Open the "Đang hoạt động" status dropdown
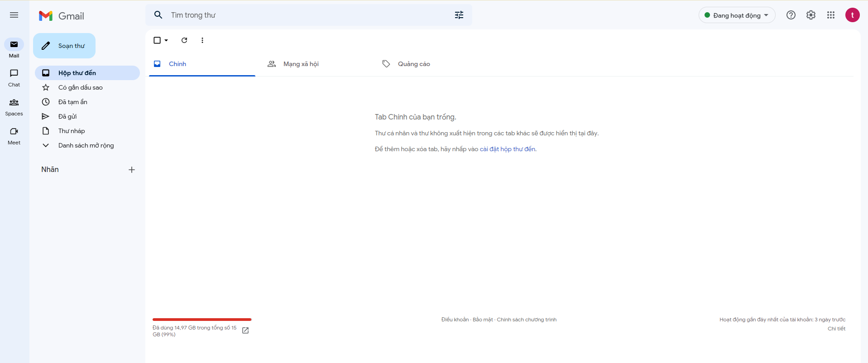The height and width of the screenshot is (363, 868). click(x=737, y=15)
